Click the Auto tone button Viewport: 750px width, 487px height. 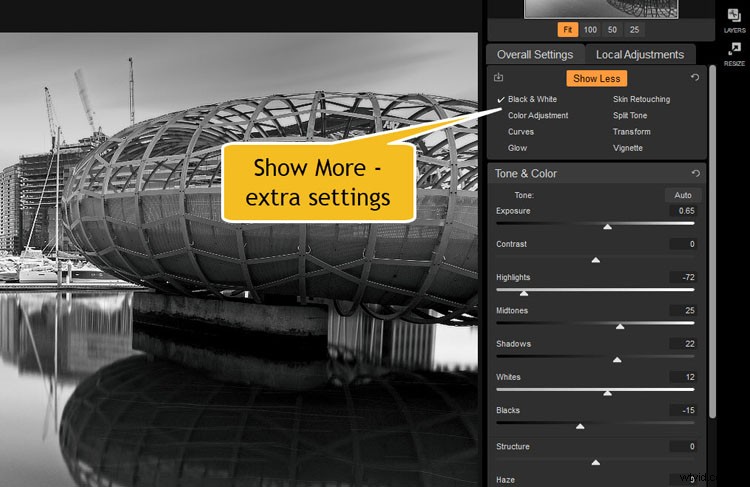[x=683, y=195]
